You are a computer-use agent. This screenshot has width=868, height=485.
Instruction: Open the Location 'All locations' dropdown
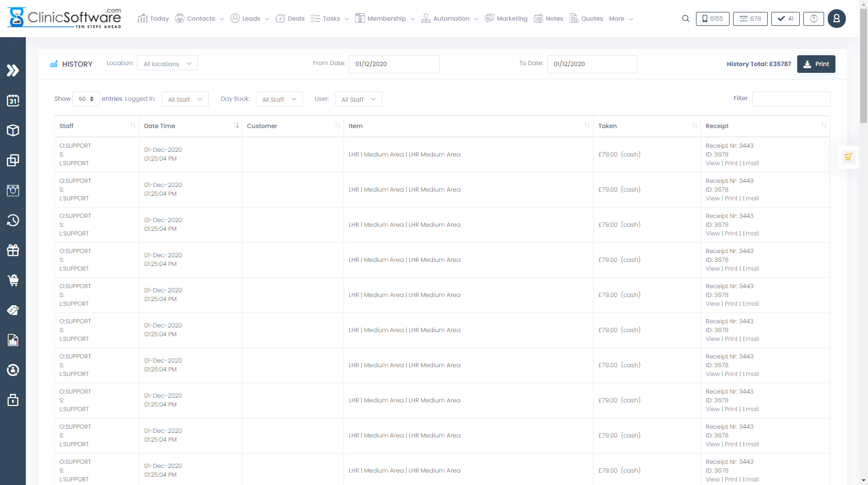(x=167, y=64)
